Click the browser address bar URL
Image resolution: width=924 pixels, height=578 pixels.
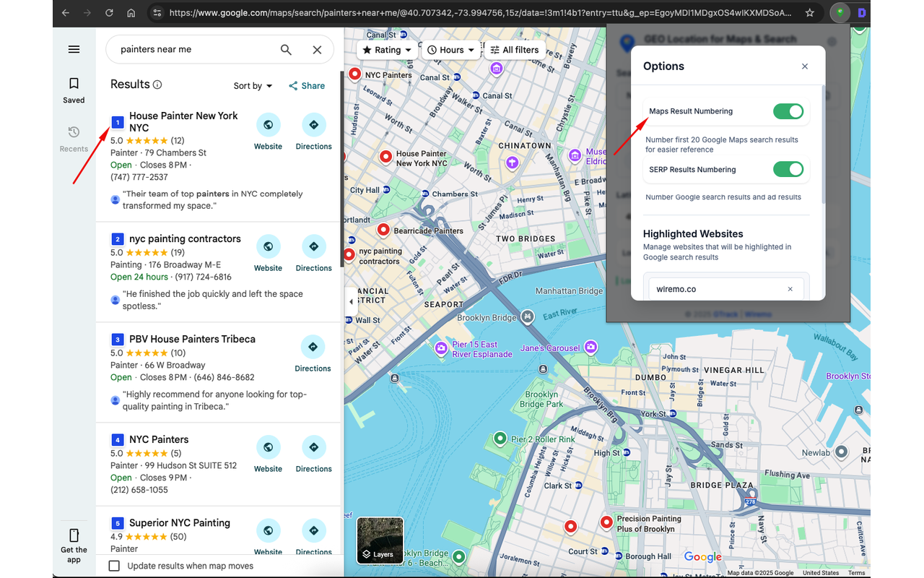480,13
